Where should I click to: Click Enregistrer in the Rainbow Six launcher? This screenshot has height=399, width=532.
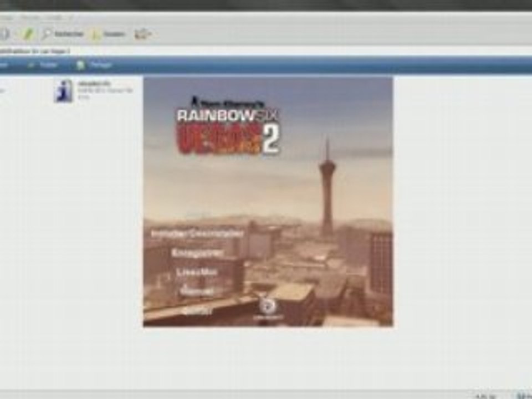198,253
